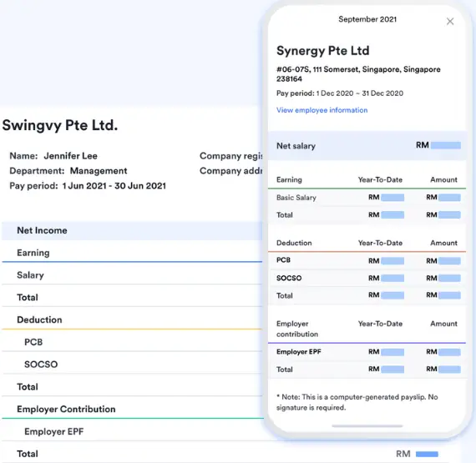Select the Swingvy Pte Ltd. heading
This screenshot has height=463, width=476.
pos(60,125)
